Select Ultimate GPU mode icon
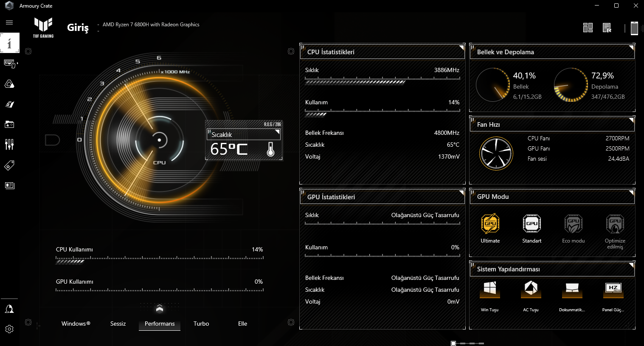This screenshot has width=644, height=346. (x=490, y=224)
